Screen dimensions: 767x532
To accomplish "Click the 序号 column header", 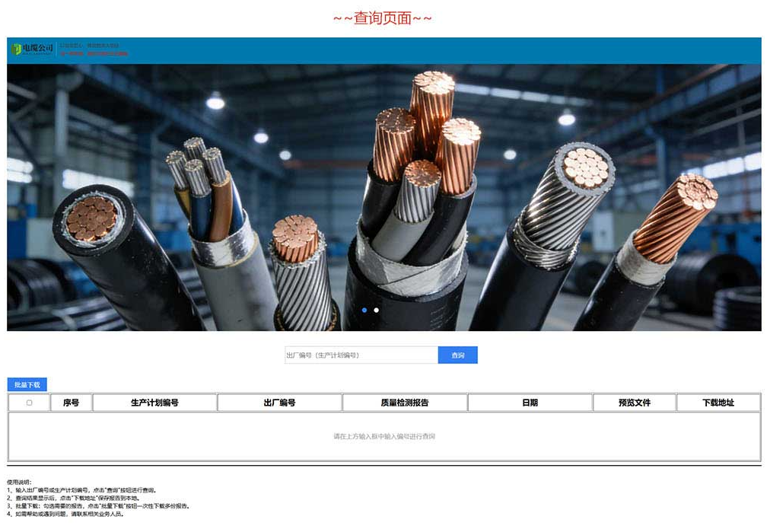I will point(71,403).
